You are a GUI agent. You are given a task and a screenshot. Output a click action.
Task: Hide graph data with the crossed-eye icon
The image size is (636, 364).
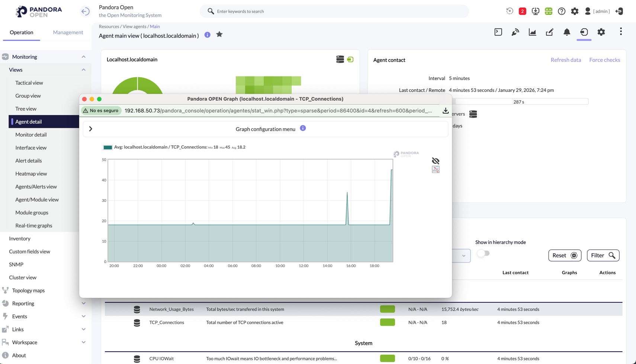(x=436, y=161)
